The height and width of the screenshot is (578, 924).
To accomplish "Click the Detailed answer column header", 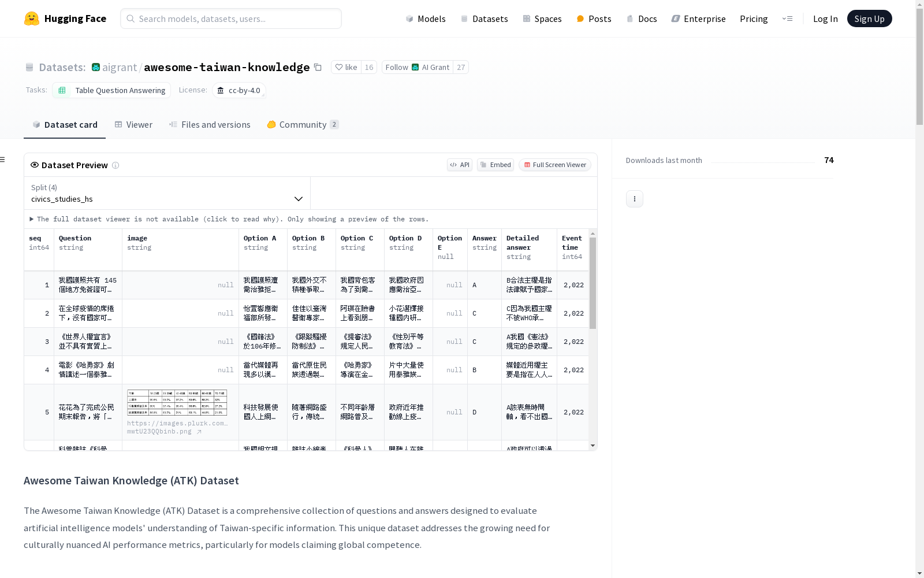I will tap(530, 250).
